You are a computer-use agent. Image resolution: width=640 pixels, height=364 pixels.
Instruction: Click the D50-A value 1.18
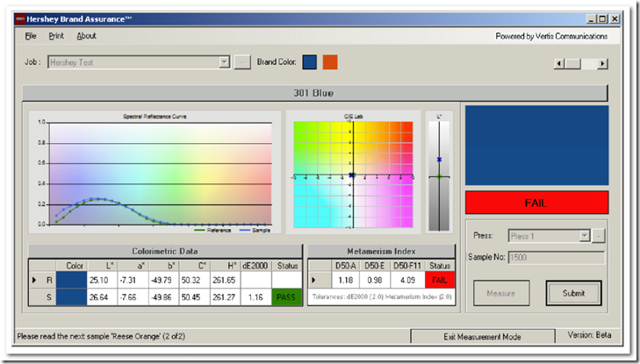345,280
